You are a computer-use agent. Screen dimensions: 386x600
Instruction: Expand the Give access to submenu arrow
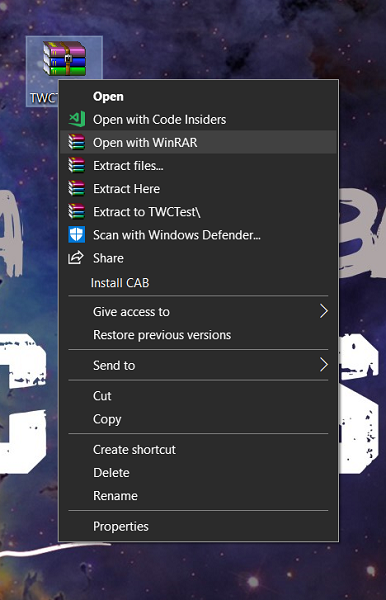click(324, 311)
